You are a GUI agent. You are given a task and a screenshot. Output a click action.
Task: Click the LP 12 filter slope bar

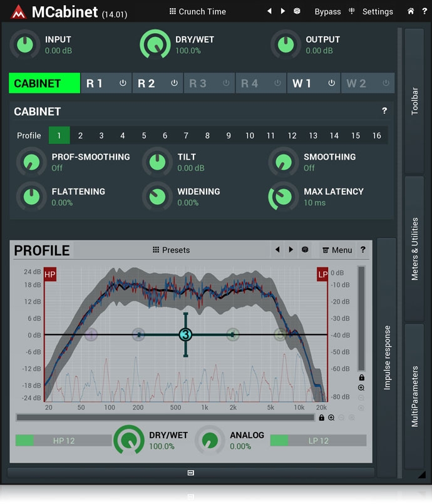pos(318,441)
